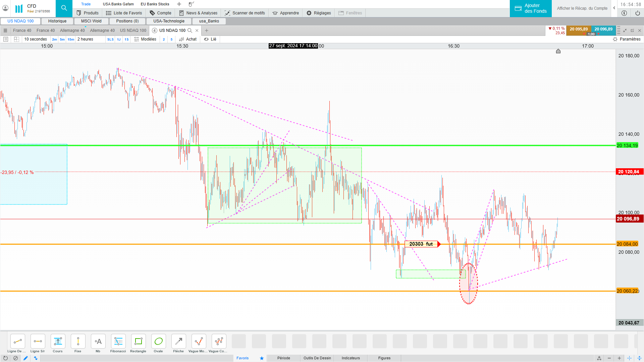
Task: Select the Ovale drawing tool
Action: pos(158,342)
